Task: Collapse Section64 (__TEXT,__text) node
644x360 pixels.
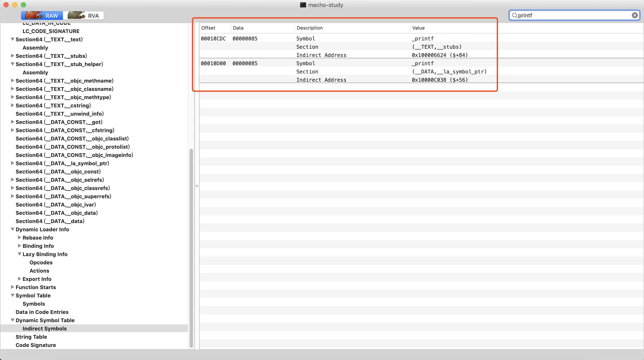Action: 12,39
